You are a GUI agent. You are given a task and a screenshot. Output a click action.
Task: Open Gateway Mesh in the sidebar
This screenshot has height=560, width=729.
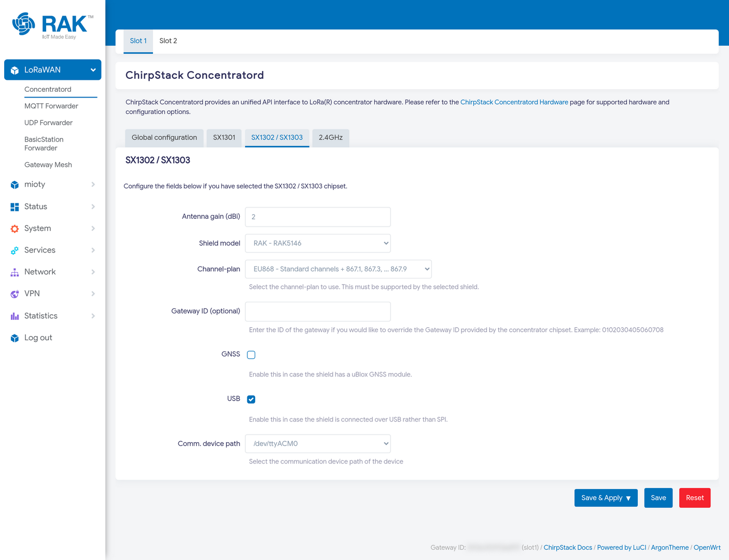(x=48, y=165)
